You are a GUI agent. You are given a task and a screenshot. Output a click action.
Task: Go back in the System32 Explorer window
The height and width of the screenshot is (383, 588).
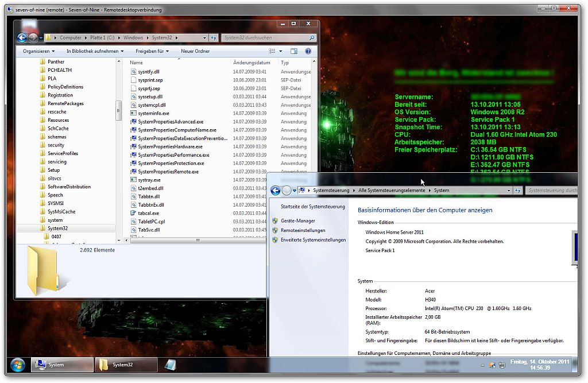click(x=22, y=37)
